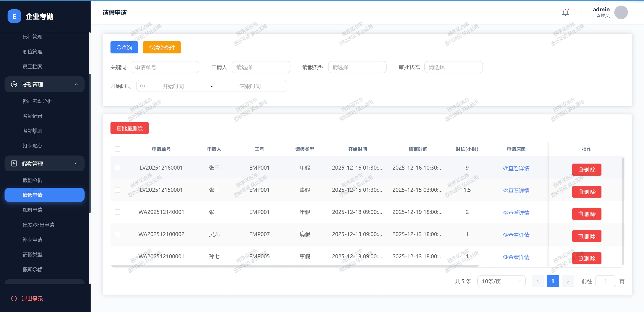This screenshot has width=644, height=312.
Task: Collapse the 假勤管理 menu group
Action: click(45, 164)
